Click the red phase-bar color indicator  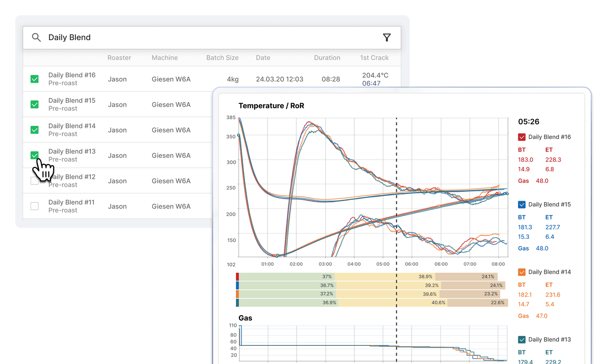[x=237, y=277]
